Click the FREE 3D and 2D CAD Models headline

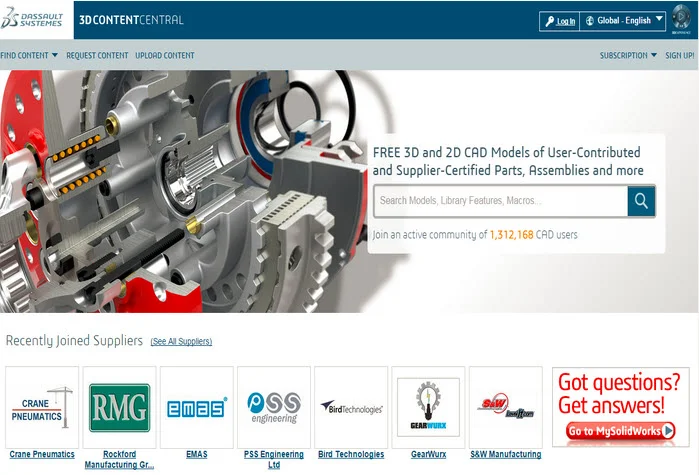pos(508,161)
